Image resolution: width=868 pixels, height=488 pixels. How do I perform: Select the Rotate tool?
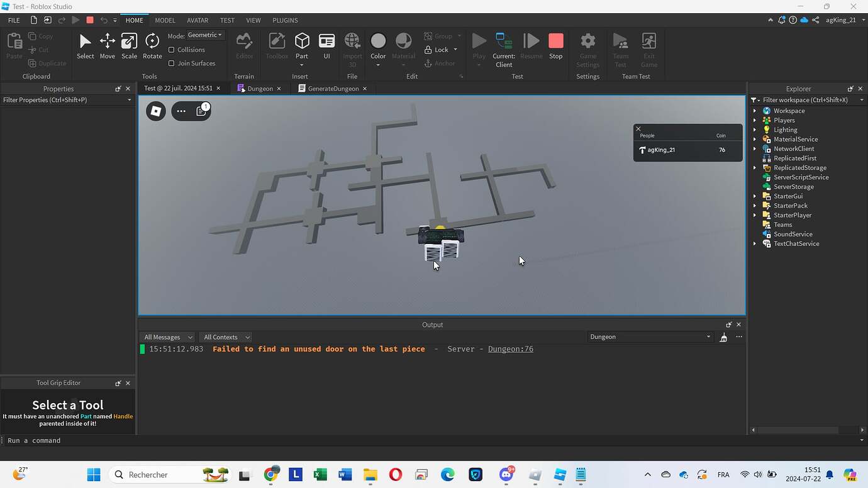point(152,45)
